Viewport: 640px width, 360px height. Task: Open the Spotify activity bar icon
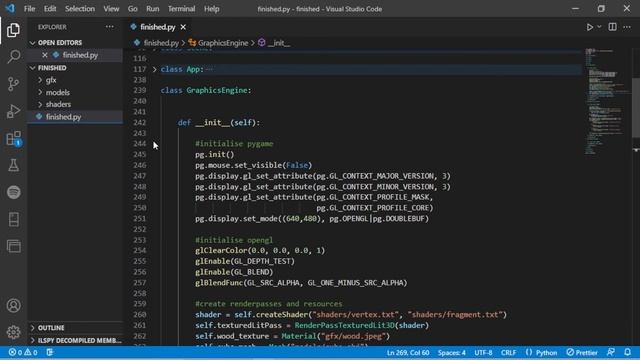(x=13, y=192)
